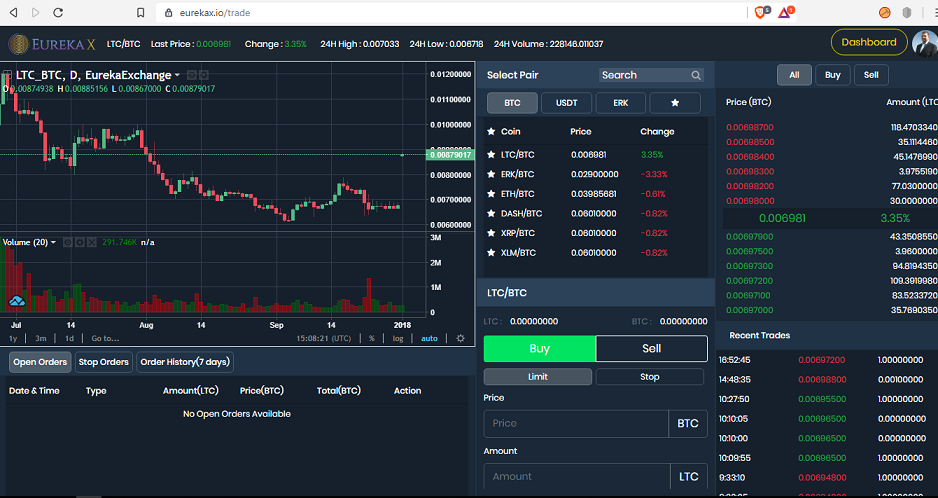Open Brave Rewards triangle icon
The image size is (938, 498).
[x=785, y=12]
